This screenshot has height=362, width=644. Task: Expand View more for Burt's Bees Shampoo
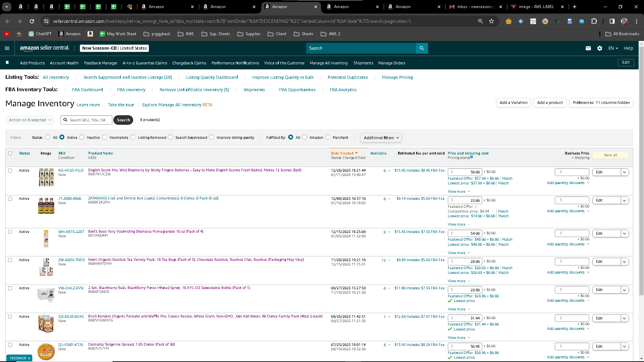[x=459, y=253]
